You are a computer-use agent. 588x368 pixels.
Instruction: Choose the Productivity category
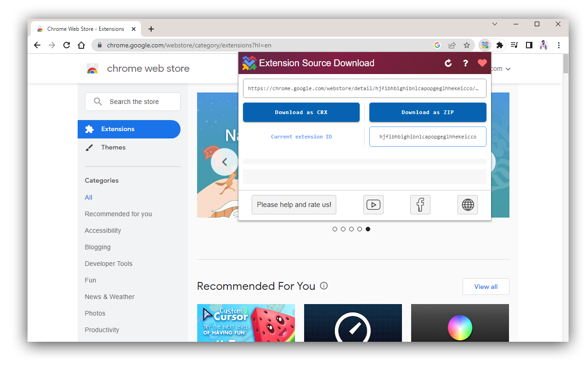tap(102, 330)
